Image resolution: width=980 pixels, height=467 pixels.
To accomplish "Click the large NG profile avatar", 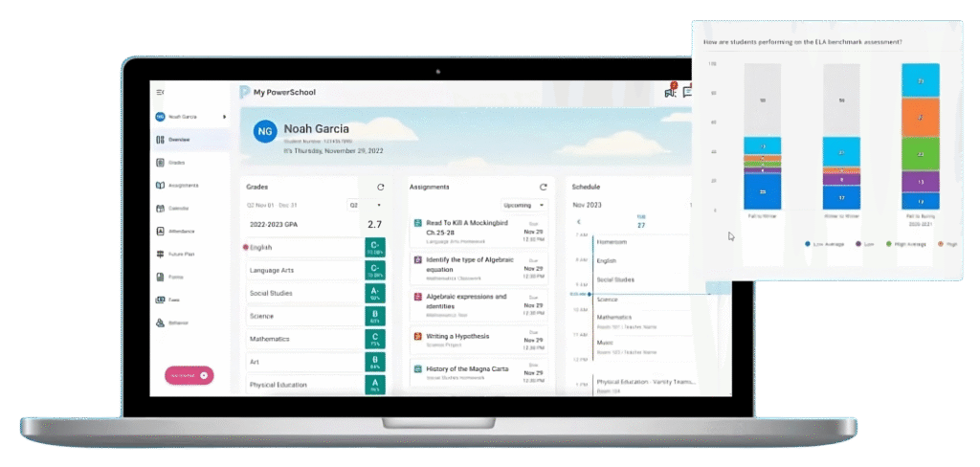I will pyautogui.click(x=265, y=131).
